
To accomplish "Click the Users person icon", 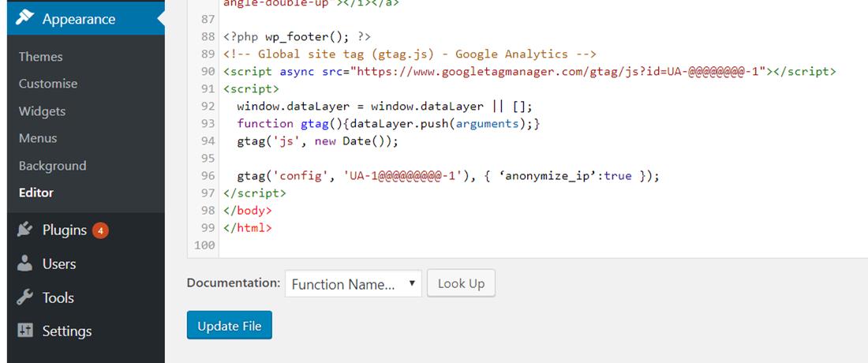I will 25,264.
